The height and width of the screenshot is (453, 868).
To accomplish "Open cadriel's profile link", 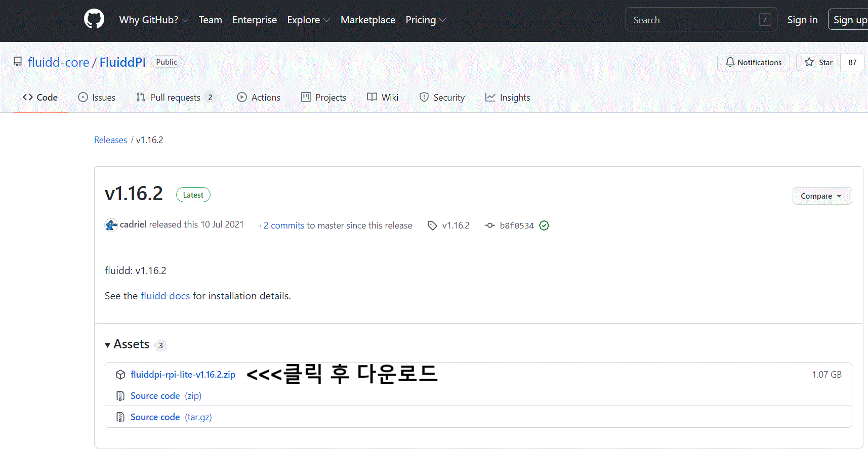I will [133, 224].
